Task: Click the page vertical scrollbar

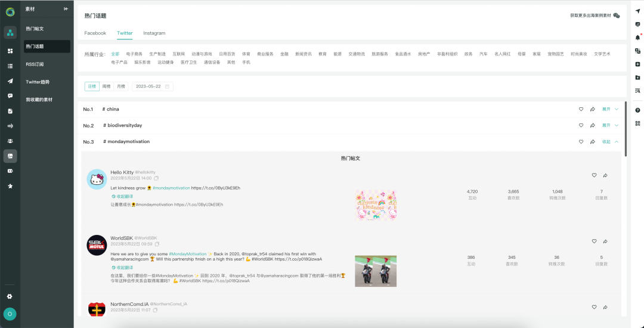Action: (626, 128)
